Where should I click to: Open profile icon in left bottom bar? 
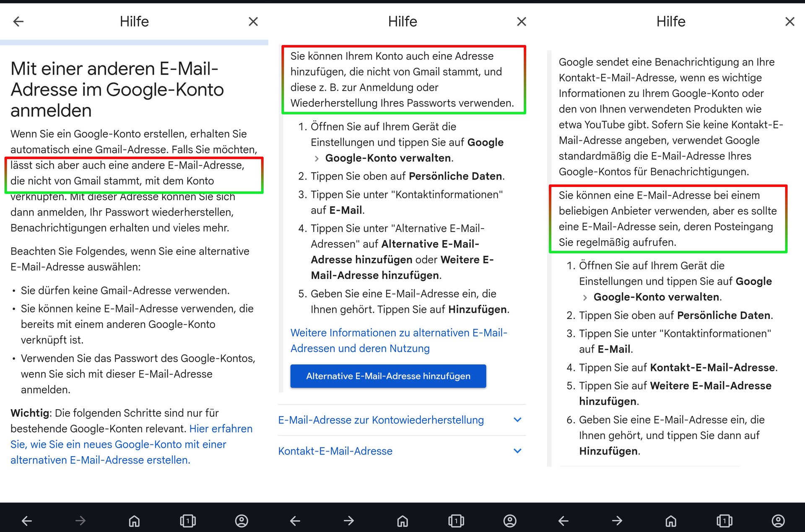[241, 521]
